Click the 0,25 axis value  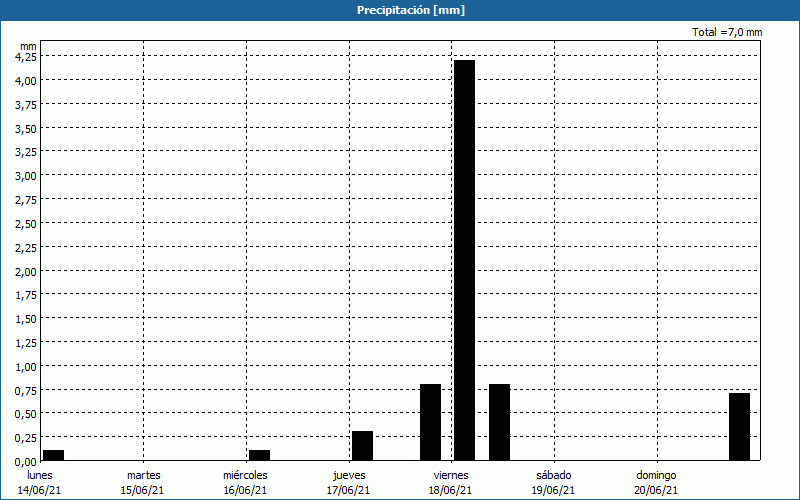pos(26,438)
